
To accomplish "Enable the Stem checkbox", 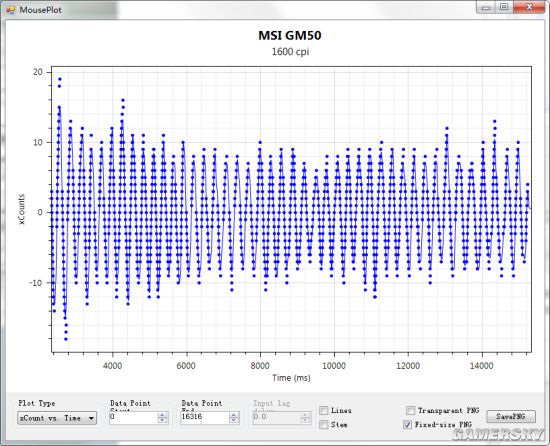I will click(x=324, y=425).
